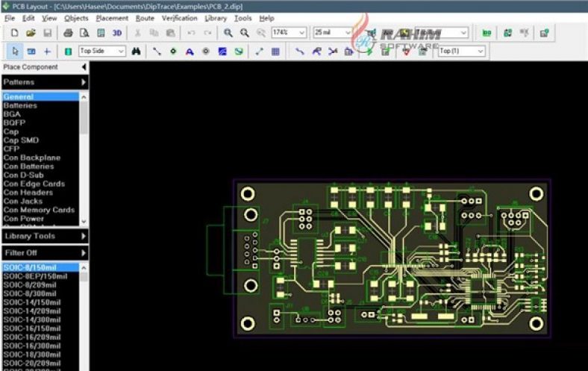Zoom in with the magnifier plus icon

228,33
